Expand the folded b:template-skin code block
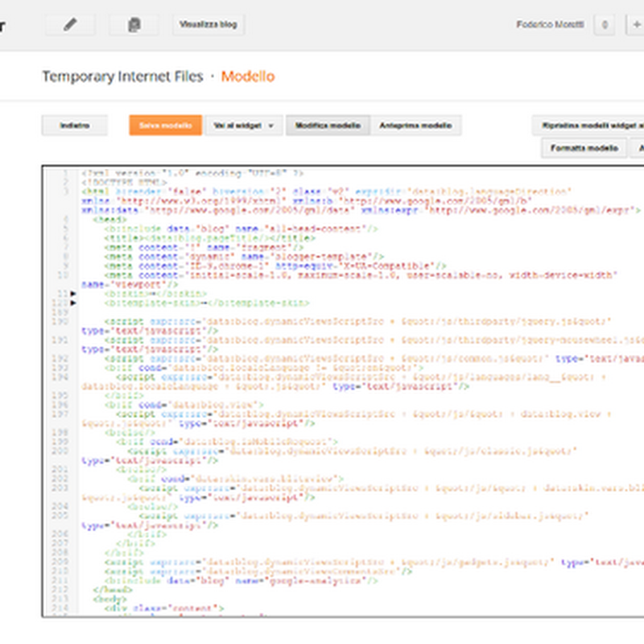This screenshot has height=644, width=644. click(x=73, y=303)
